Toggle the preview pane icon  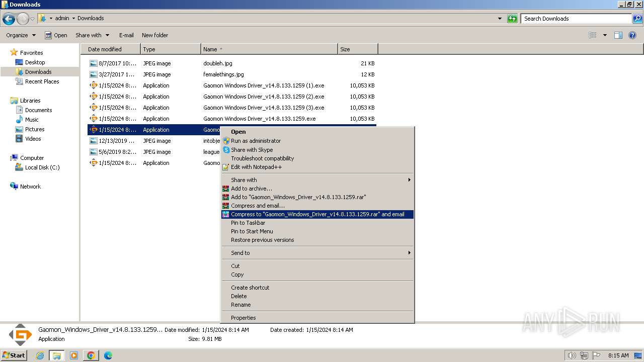click(618, 35)
